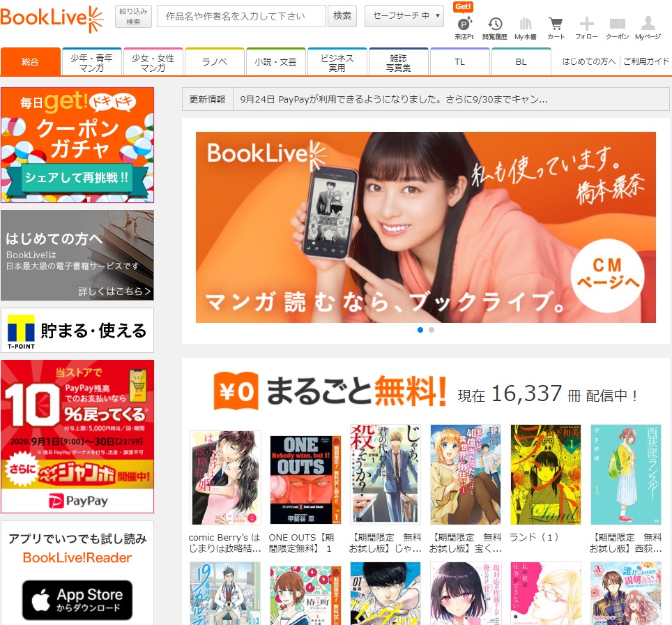
Task: Expand the 絞り込み検索 refined search panel
Action: (132, 15)
